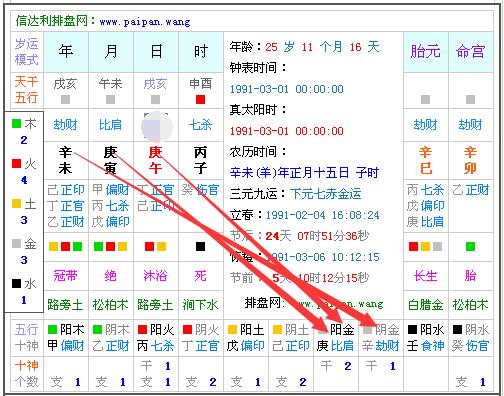Click the 劫财 label in year column
This screenshot has width=504, height=396.
[65, 125]
